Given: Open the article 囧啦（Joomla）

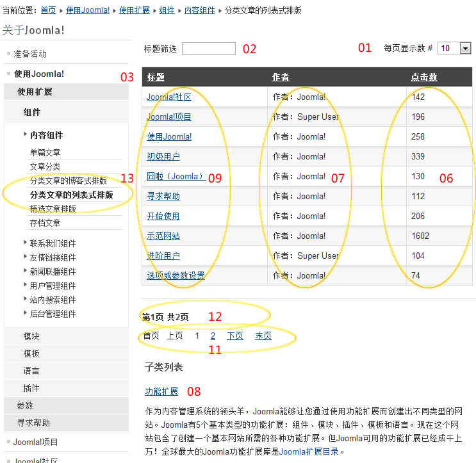Looking at the screenshot, I should (176, 176).
